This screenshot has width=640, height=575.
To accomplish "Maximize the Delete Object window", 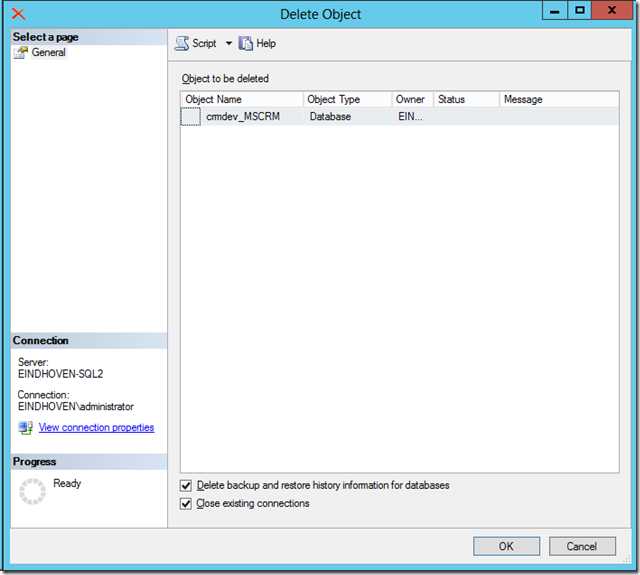I will [x=580, y=10].
